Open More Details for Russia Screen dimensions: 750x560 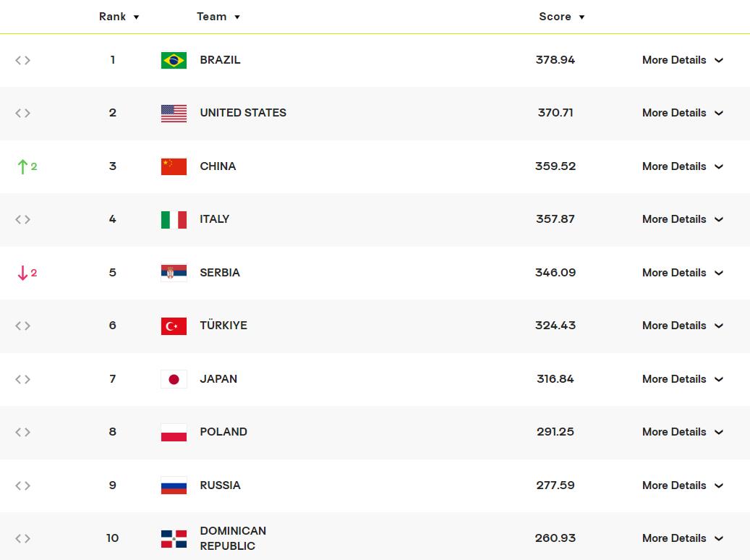point(682,485)
